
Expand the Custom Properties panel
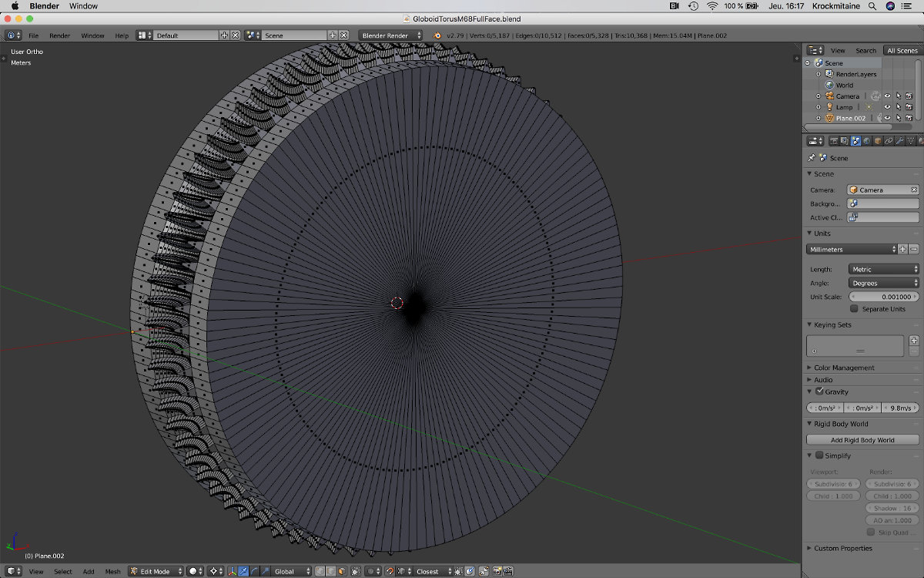(842, 548)
